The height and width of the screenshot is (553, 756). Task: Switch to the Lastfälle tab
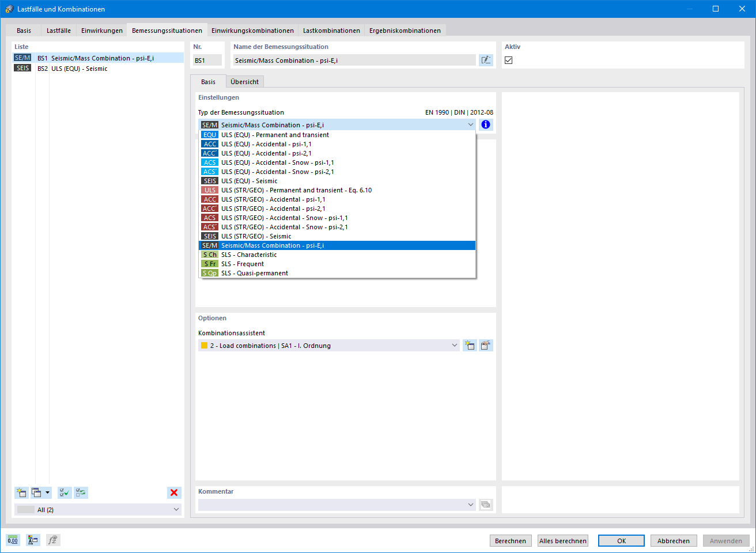click(59, 31)
